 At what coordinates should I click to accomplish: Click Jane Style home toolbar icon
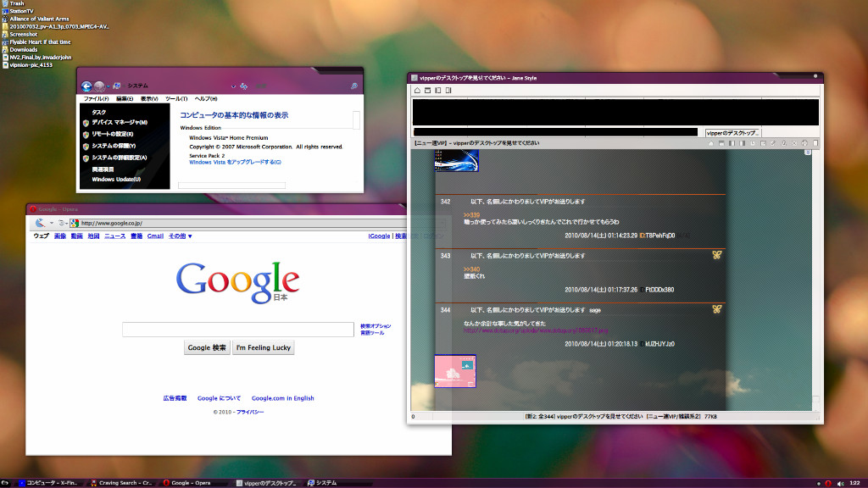point(417,90)
